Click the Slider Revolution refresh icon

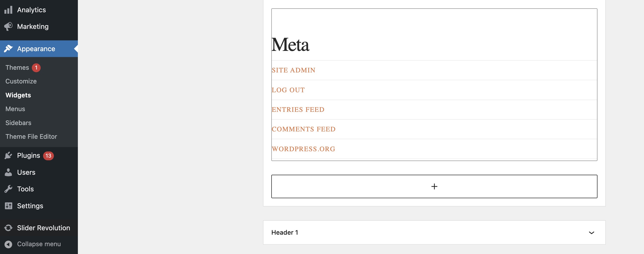click(8, 228)
